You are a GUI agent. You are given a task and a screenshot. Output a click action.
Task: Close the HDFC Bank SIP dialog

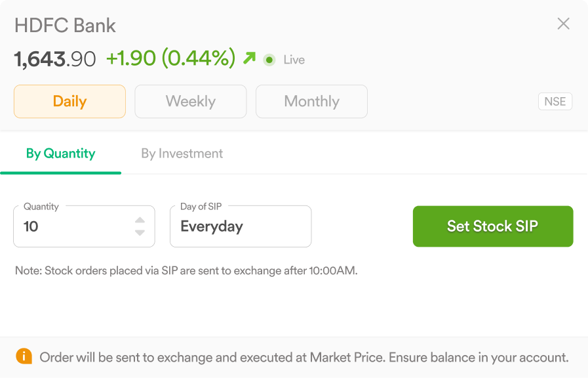point(563,24)
